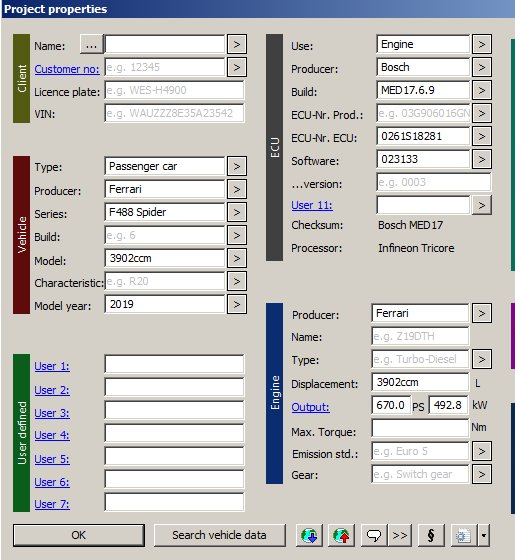Click the ECU Build field MED17.6.9

coord(423,90)
